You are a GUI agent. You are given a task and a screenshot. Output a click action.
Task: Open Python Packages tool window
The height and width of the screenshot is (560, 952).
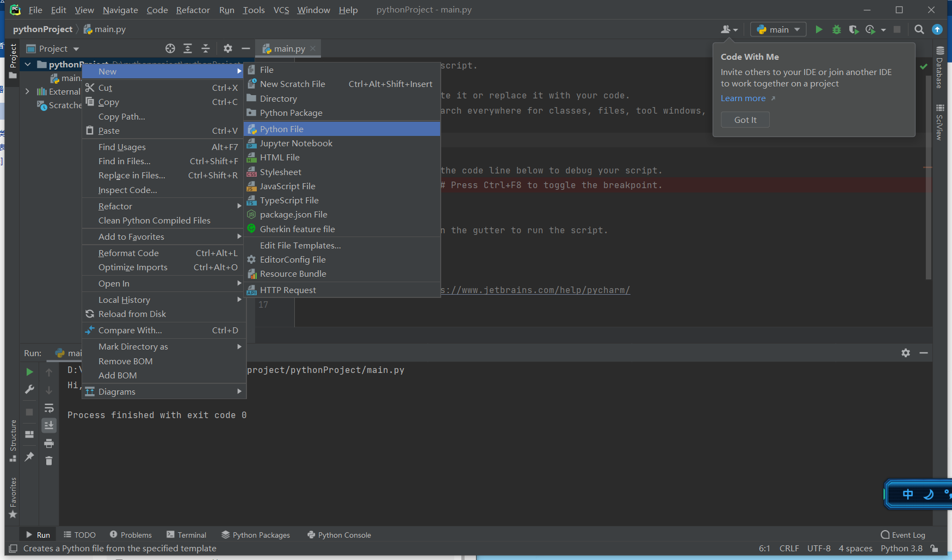(256, 535)
